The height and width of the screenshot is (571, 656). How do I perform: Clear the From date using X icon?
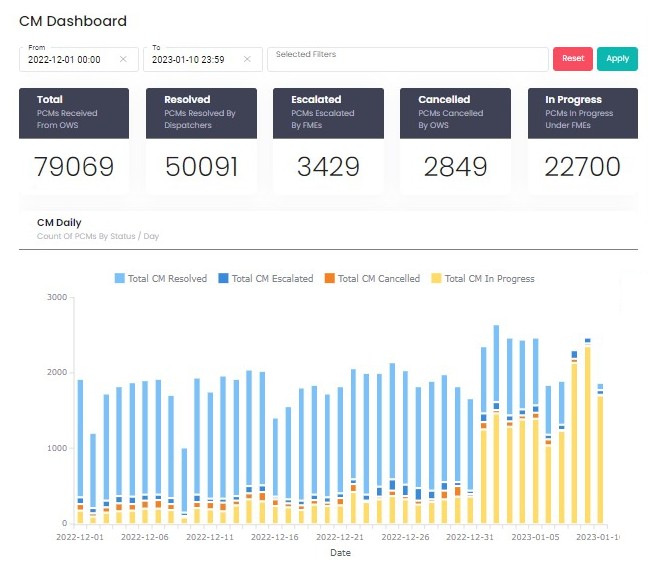(123, 60)
